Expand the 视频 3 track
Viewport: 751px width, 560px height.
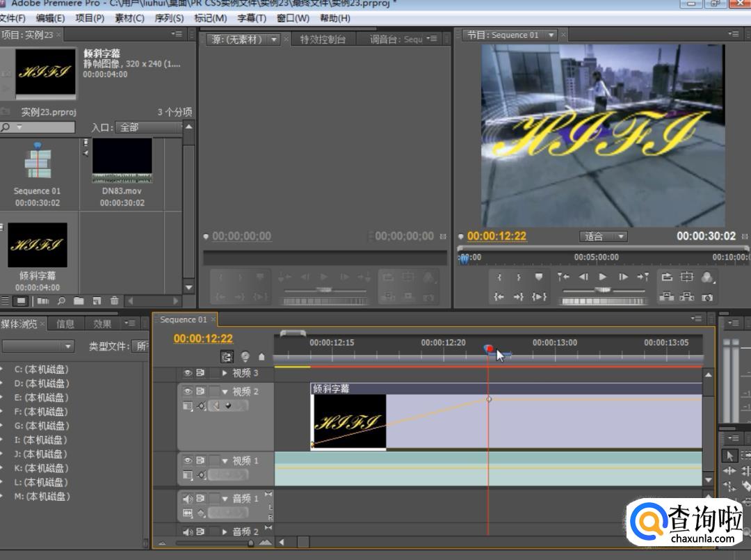coord(225,374)
